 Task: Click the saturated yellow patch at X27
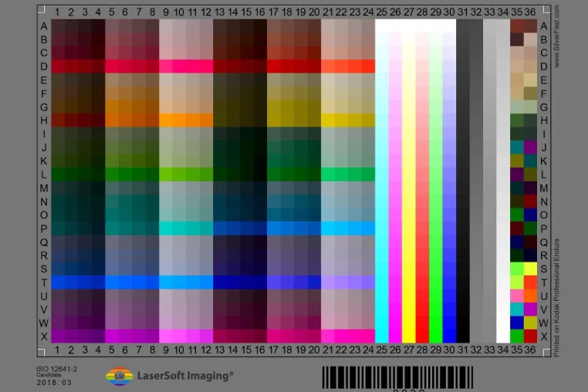point(409,336)
